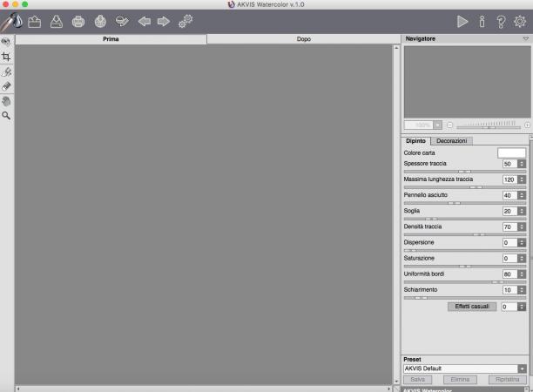Step the Spessore traccia spinner
Image resolution: width=533 pixels, height=392 pixels.
522,164
